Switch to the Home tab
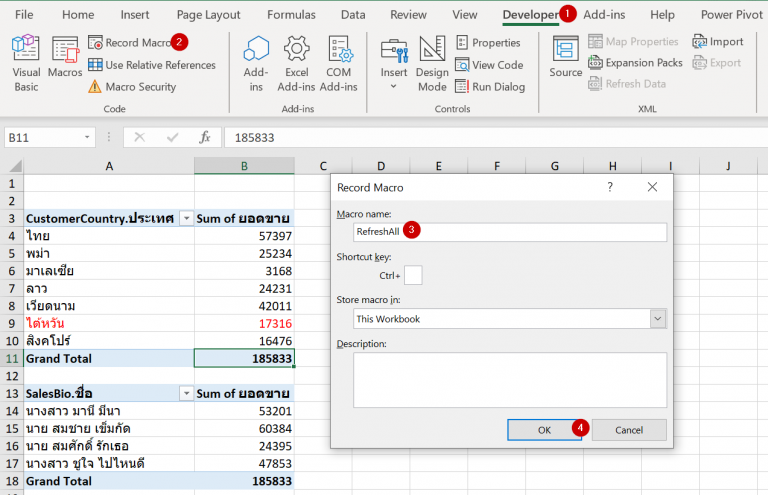The height and width of the screenshot is (495, 768). point(78,15)
